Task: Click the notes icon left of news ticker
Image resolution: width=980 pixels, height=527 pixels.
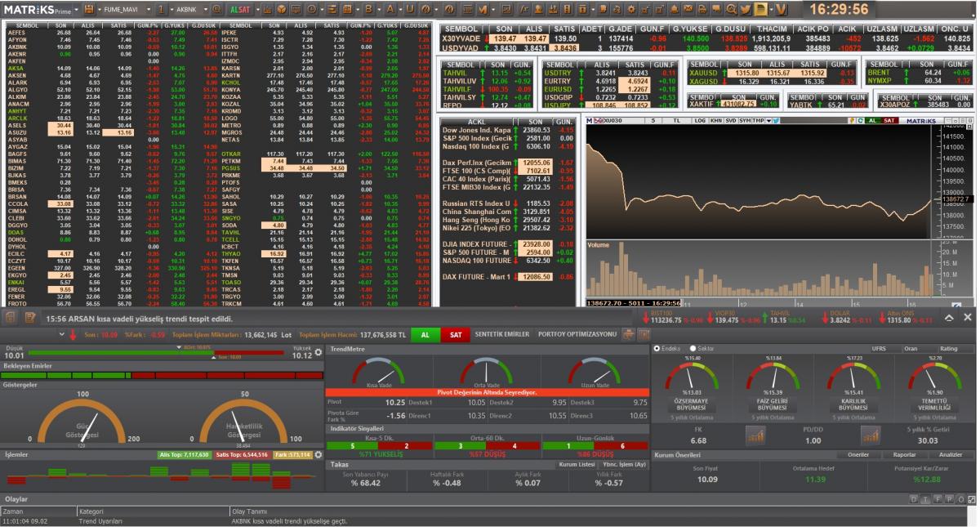Action: pos(29,318)
